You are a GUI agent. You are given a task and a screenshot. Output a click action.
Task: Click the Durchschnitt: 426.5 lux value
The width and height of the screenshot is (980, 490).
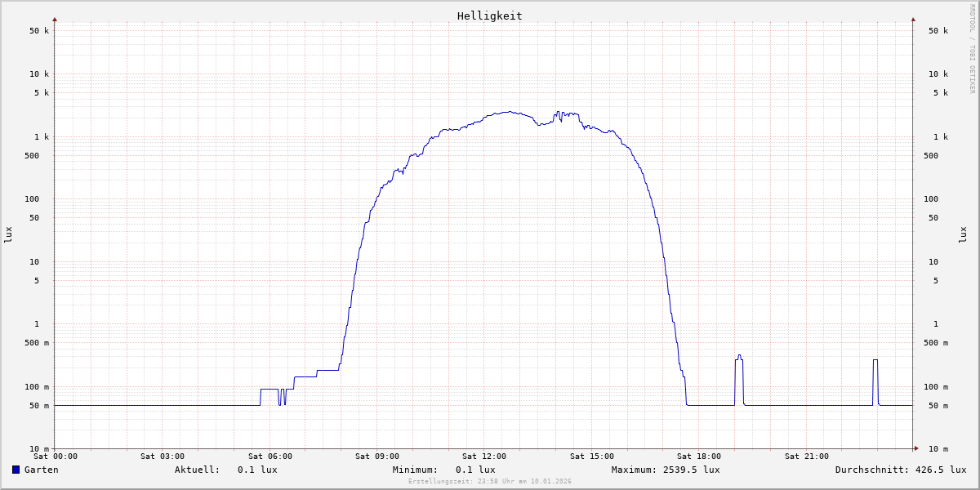[x=900, y=470]
